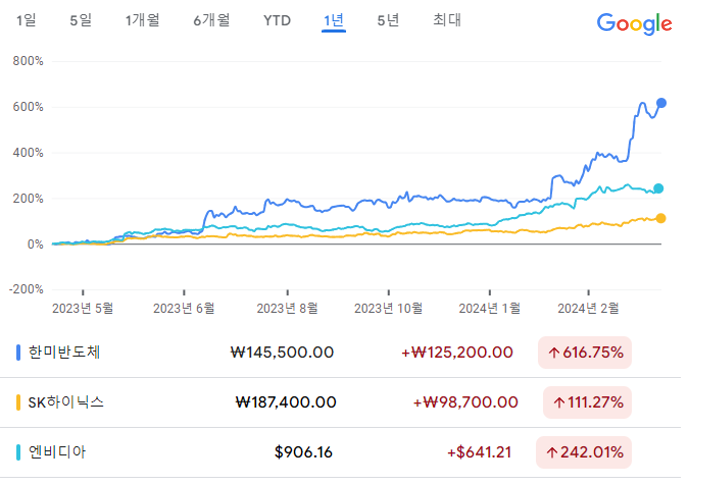Show the 최대 maximum range tab

447,20
